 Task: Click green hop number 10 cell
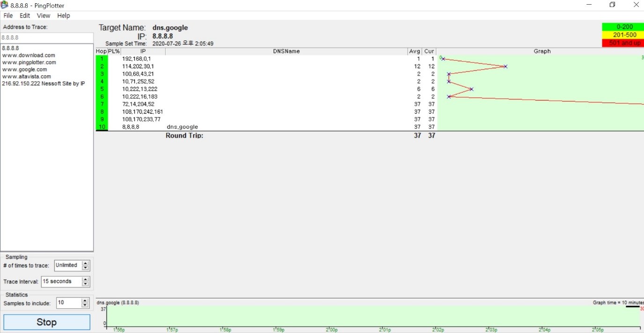pos(101,127)
